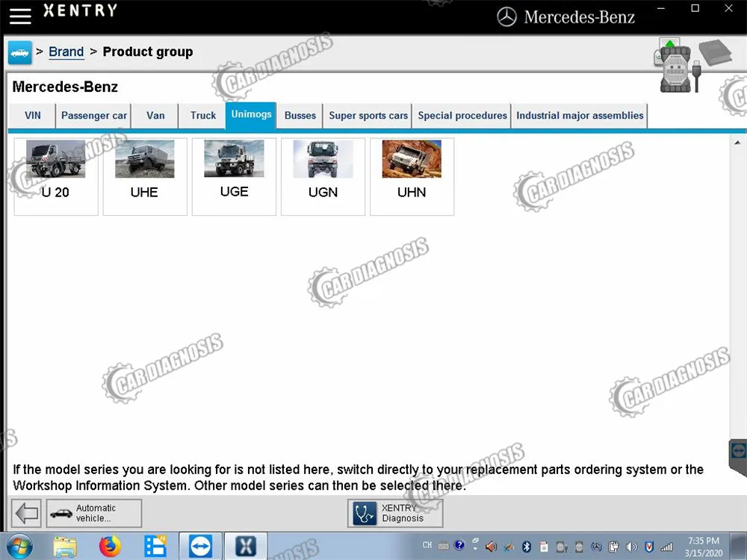The height and width of the screenshot is (560, 747).
Task: Open the blue tiles taskbar app
Action: point(155,547)
